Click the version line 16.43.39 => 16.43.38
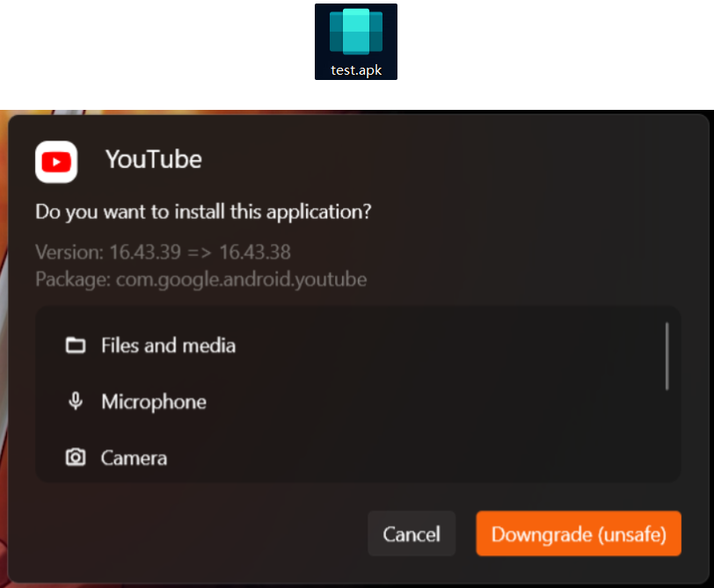This screenshot has width=714, height=588. tap(163, 252)
